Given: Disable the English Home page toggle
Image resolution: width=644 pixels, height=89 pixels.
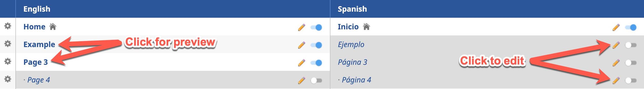Looking at the screenshot, I should click(x=316, y=27).
